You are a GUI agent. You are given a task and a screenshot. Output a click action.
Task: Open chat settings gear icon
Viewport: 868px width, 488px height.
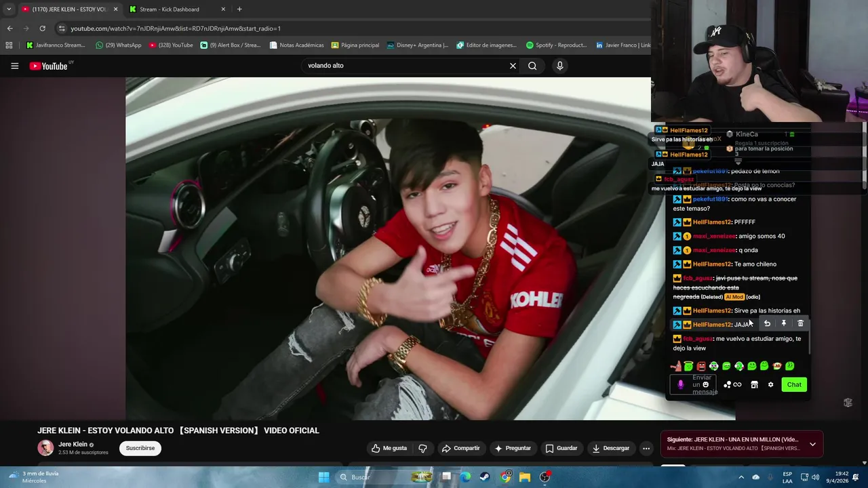[x=770, y=385]
